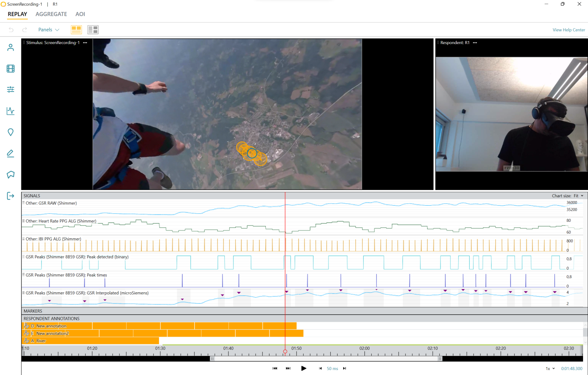
Task: Open the AOI polygon sidebar icon
Action: tap(11, 175)
